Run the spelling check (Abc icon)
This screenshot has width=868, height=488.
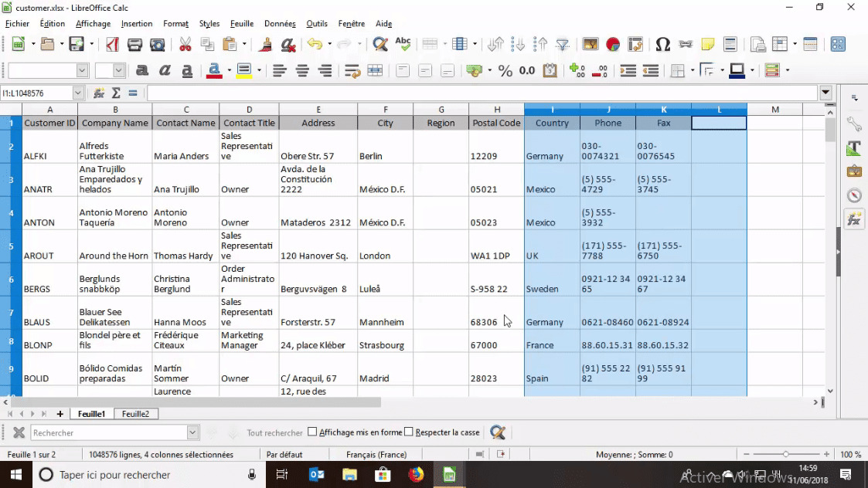tap(403, 44)
